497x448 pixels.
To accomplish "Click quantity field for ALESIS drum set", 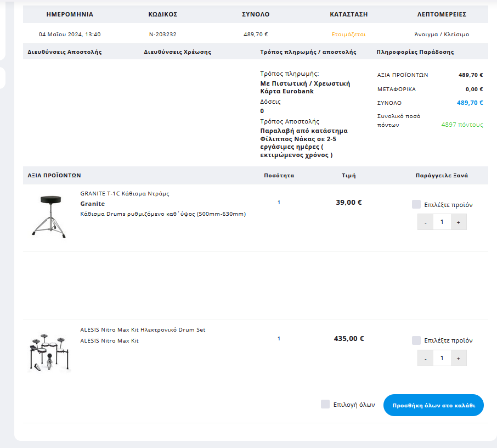I will [442, 358].
